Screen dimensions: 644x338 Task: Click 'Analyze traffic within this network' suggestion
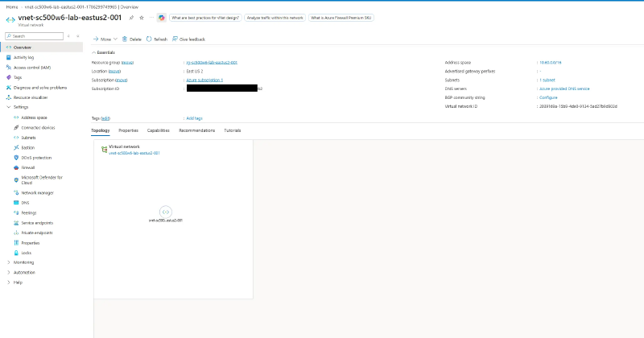coord(275,18)
